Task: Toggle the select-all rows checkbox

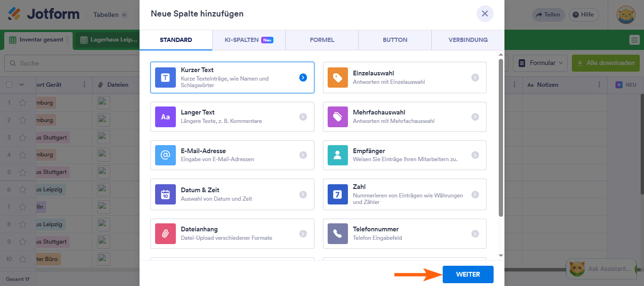Action: click(9, 85)
